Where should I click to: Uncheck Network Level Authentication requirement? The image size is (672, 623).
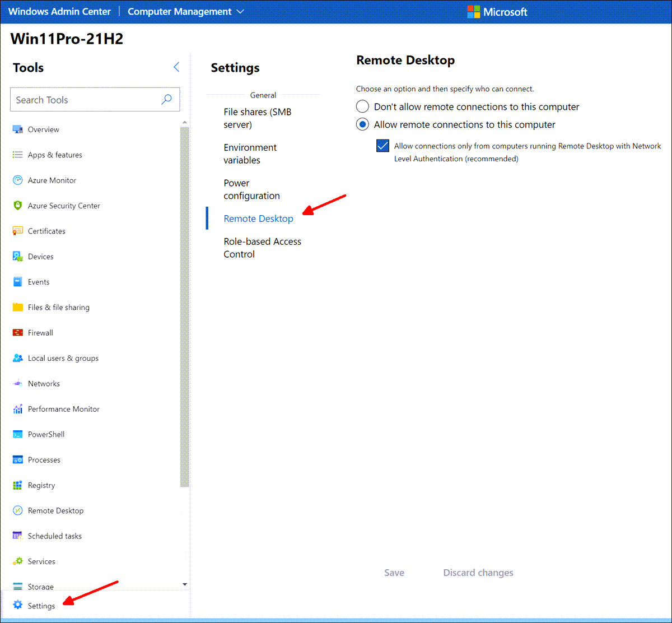tap(382, 145)
